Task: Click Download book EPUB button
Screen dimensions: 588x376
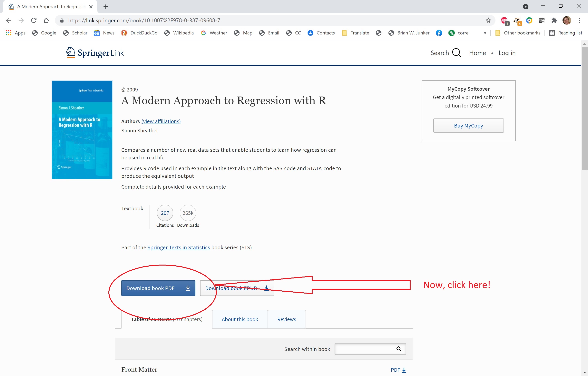Action: (237, 288)
